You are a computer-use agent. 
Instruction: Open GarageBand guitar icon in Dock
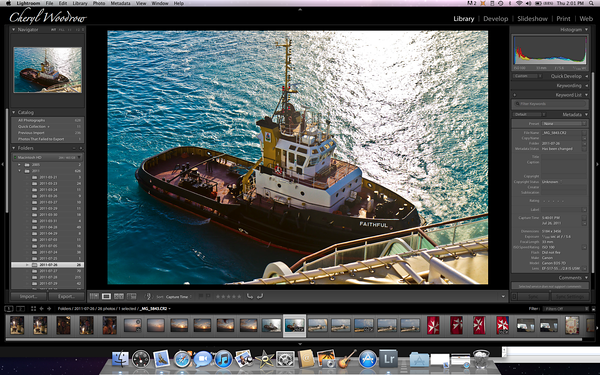pyautogui.click(x=347, y=359)
